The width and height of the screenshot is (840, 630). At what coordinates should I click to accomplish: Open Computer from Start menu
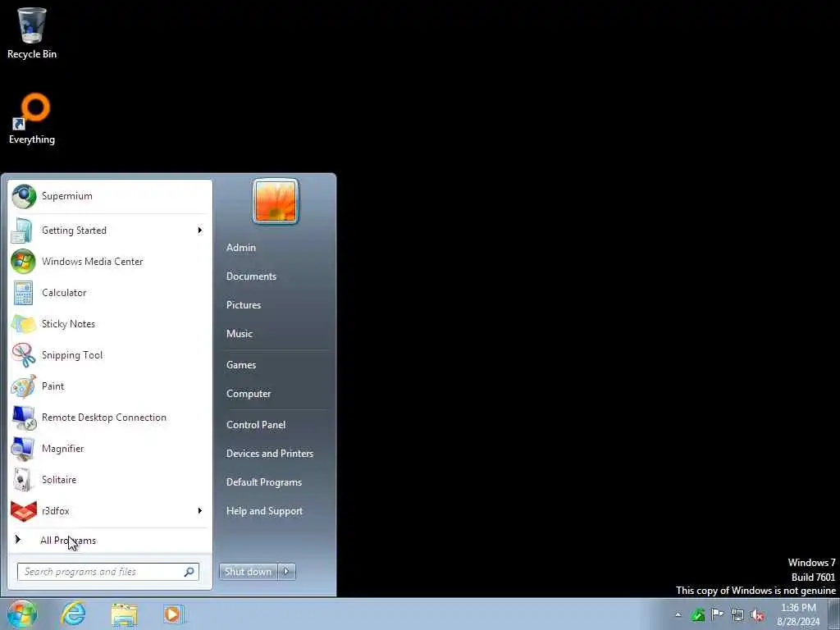tap(249, 394)
